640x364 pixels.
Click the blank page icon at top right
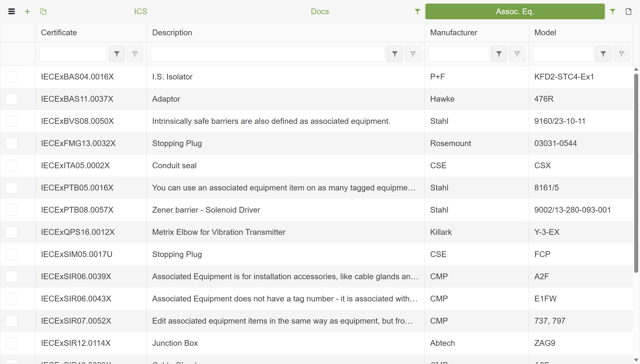(628, 12)
